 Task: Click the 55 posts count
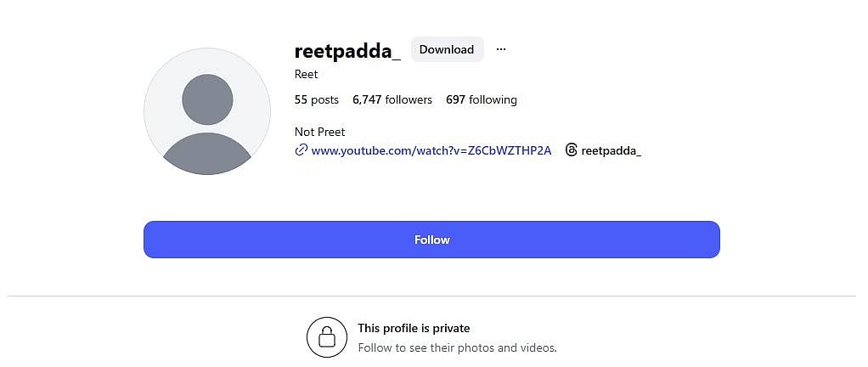point(317,99)
